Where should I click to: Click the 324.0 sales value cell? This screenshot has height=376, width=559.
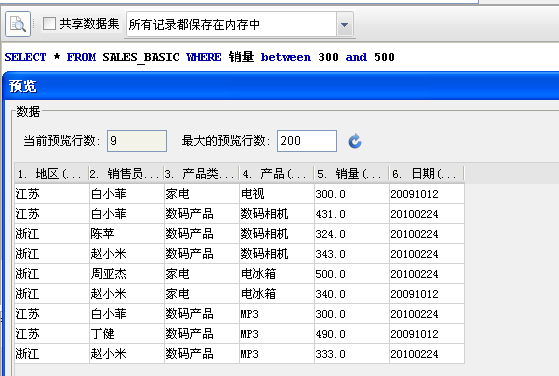click(x=352, y=234)
